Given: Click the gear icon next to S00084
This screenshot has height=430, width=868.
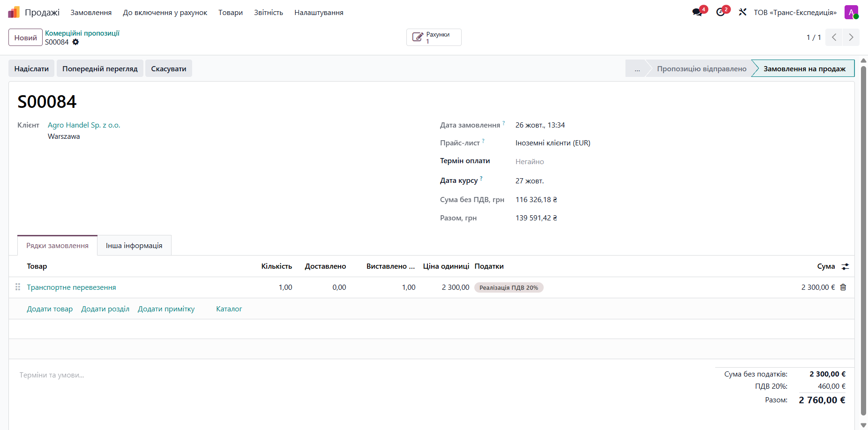Looking at the screenshot, I should [75, 42].
